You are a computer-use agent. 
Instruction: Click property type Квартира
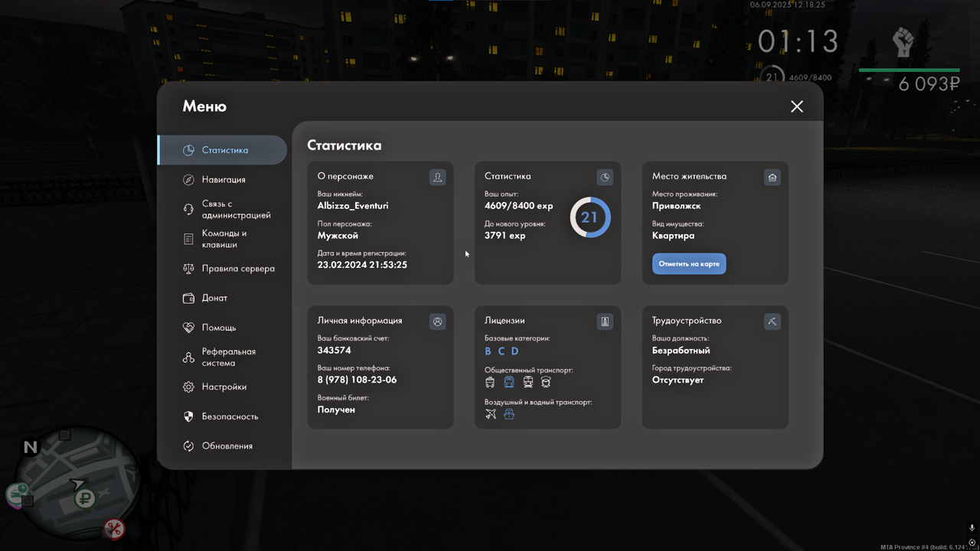[x=674, y=236]
